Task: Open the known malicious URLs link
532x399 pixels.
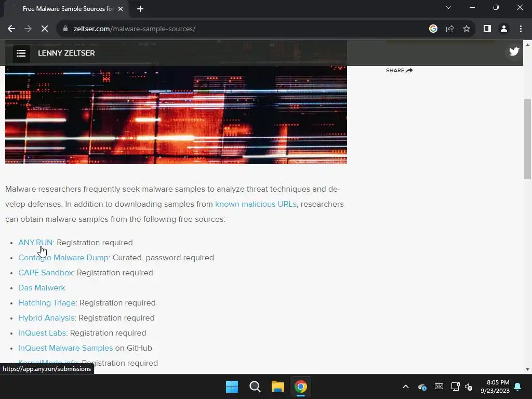Action: [x=256, y=204]
